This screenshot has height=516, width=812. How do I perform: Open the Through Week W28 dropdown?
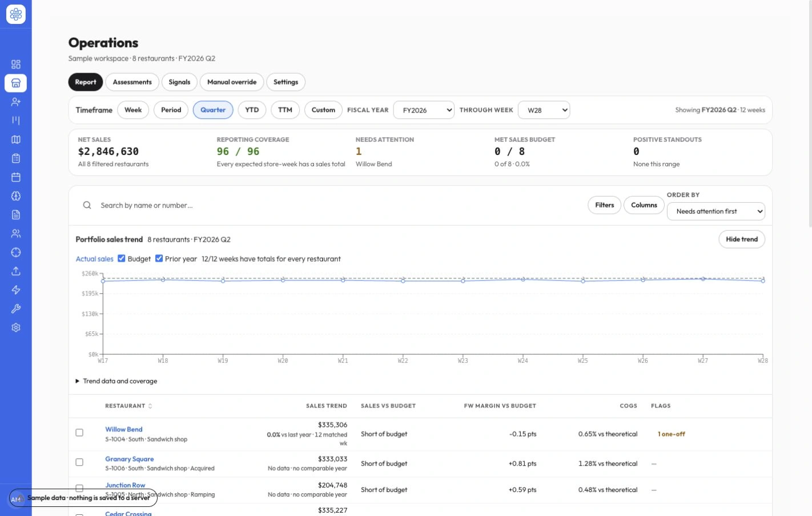[544, 110]
